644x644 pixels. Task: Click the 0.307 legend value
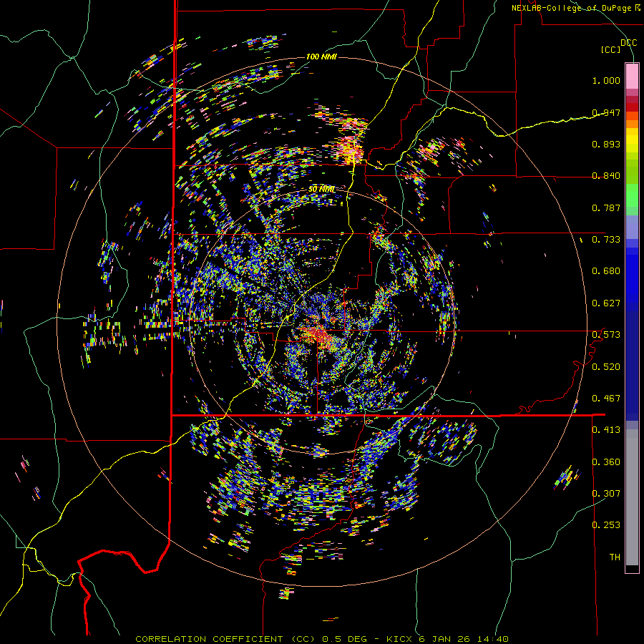(x=606, y=494)
